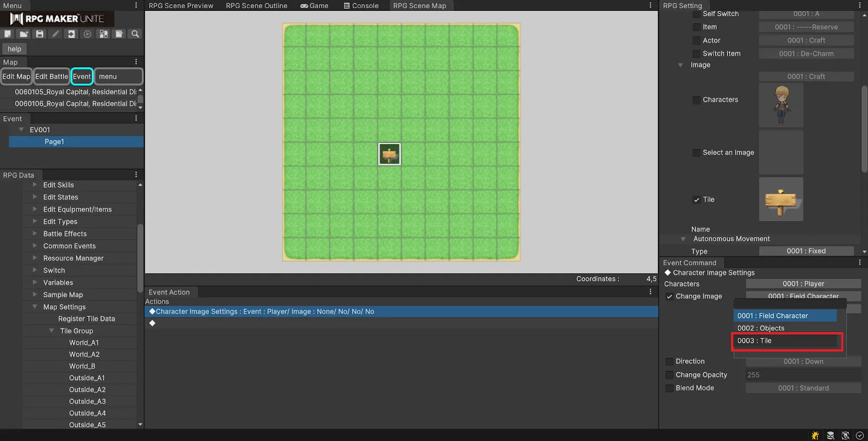Expand the Edit Skills tree item

(x=35, y=185)
